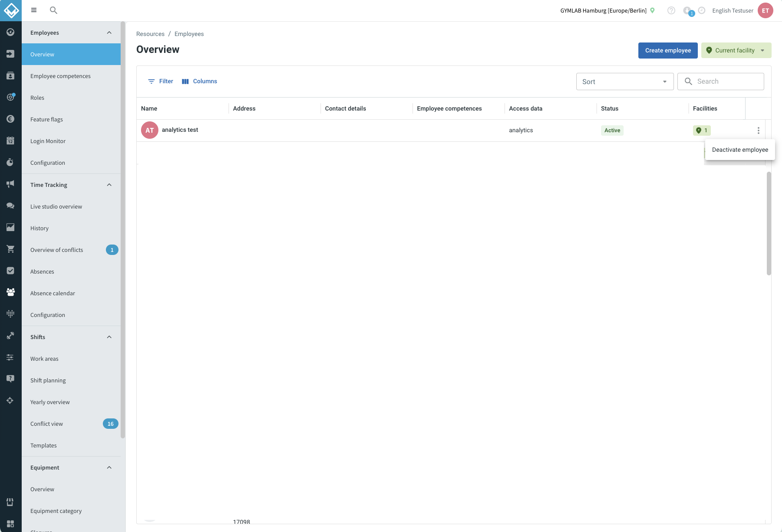Click the top bar search magnifier icon

[53, 10]
